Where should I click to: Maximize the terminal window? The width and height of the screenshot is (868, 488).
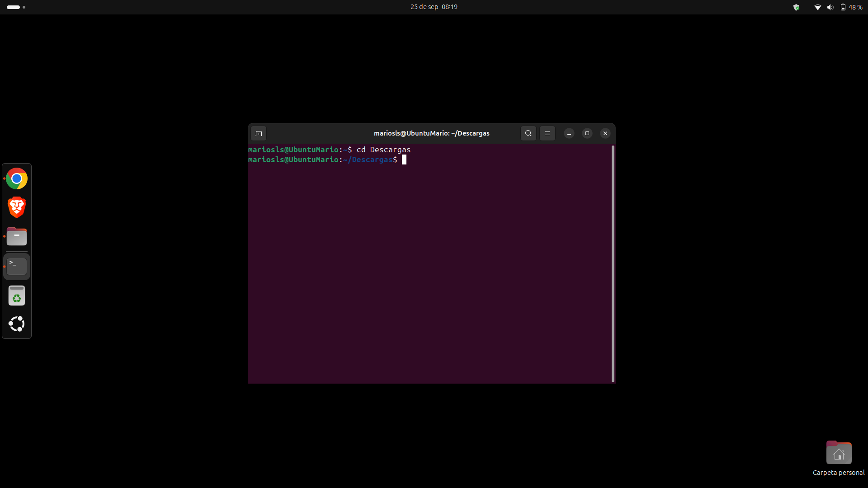[x=587, y=133]
